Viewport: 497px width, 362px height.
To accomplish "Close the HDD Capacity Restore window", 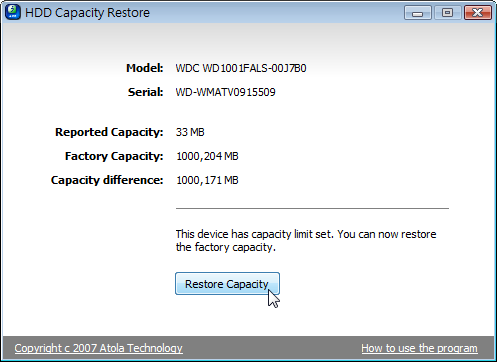I will click(x=478, y=13).
